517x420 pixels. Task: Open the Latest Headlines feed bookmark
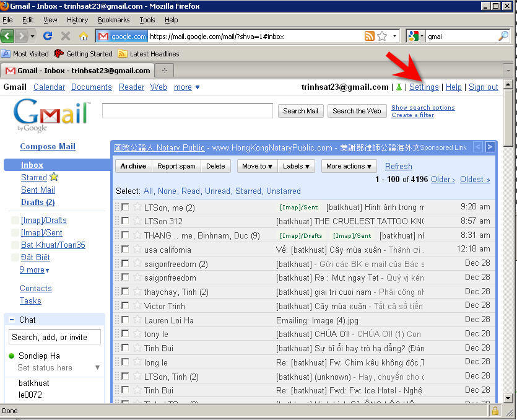click(149, 53)
